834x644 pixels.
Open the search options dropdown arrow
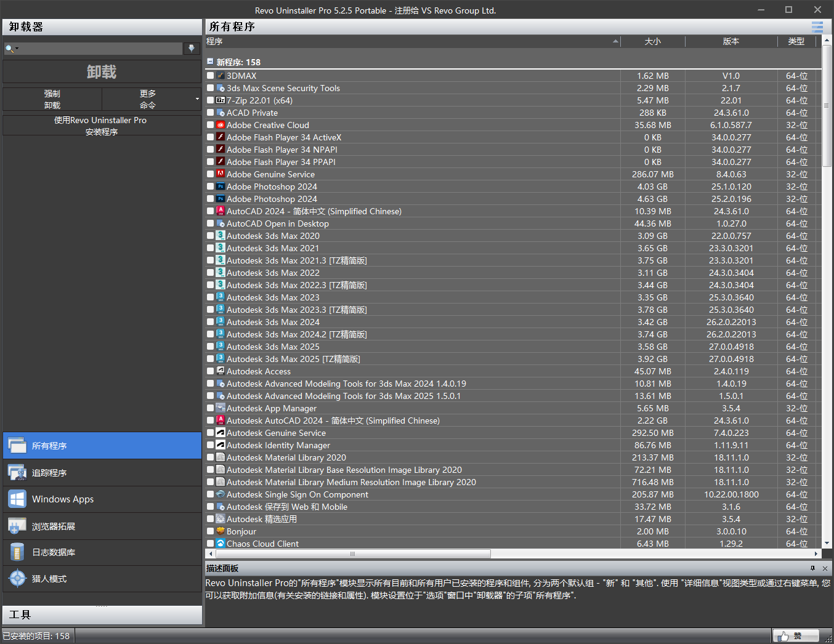click(17, 49)
